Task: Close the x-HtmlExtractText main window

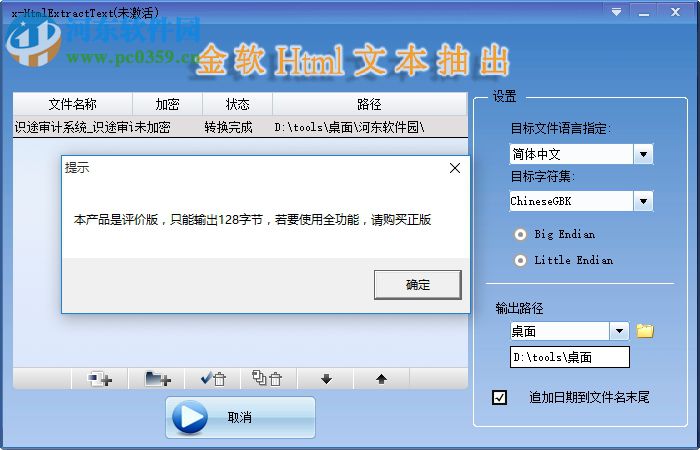Action: click(x=675, y=12)
